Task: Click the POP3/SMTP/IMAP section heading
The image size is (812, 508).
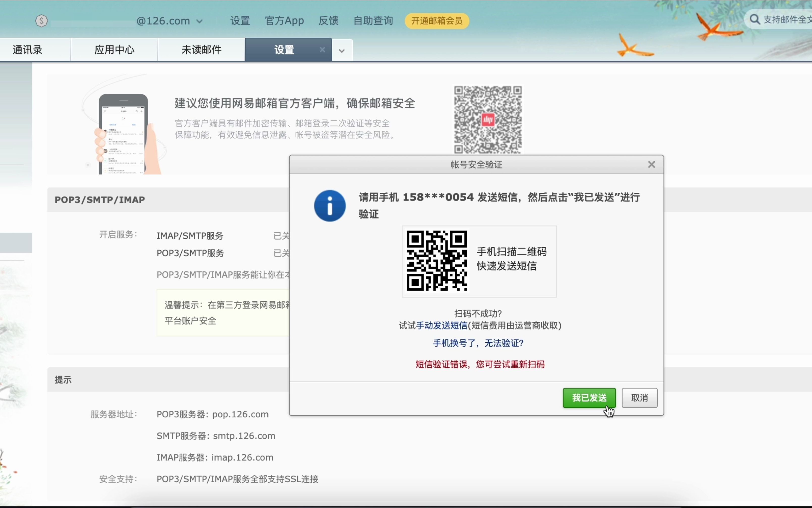Action: tap(100, 199)
